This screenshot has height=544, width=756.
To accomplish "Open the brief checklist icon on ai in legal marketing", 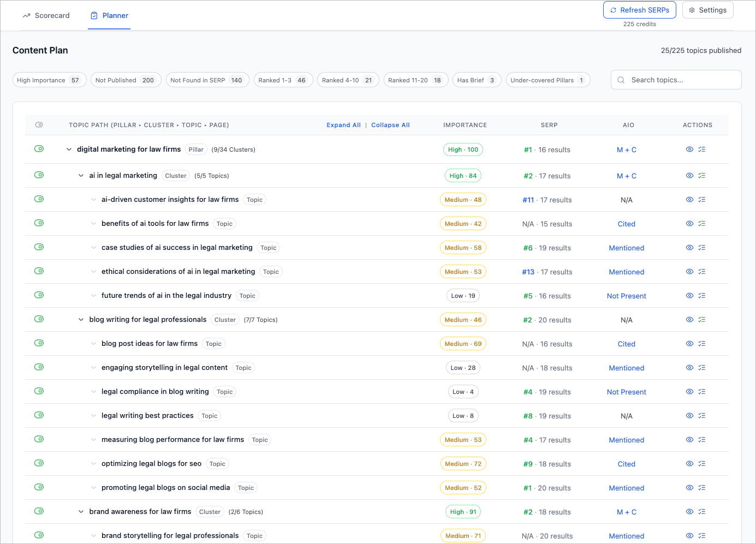I will 702,175.
